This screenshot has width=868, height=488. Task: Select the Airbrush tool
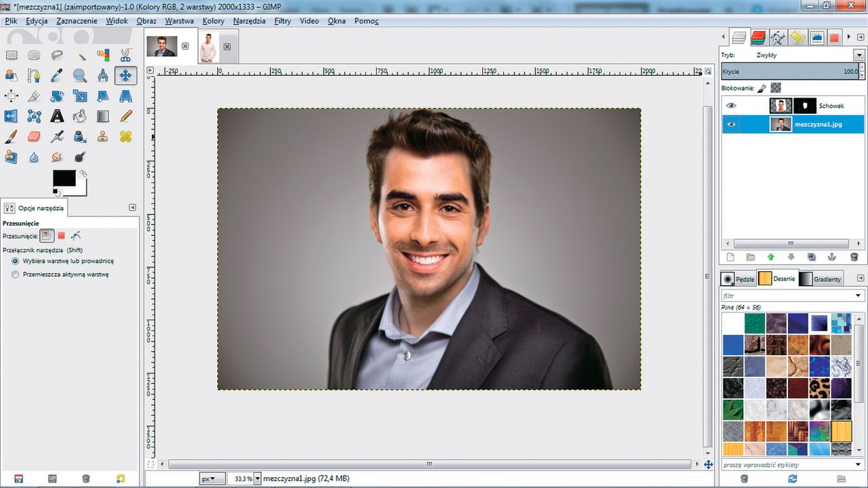click(x=57, y=136)
